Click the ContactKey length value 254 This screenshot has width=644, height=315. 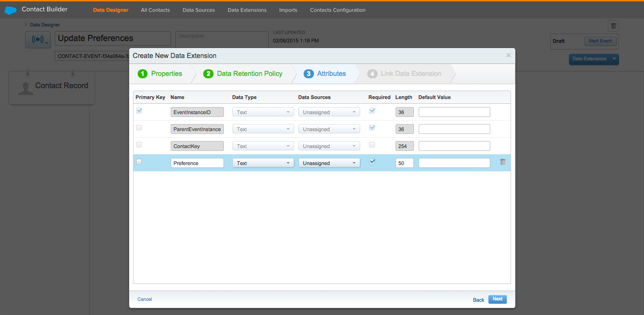tap(405, 146)
